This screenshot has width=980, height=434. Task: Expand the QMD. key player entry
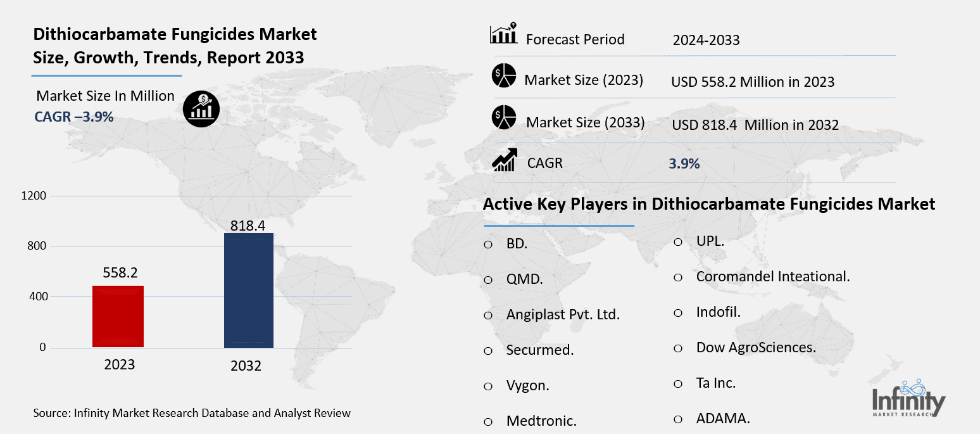click(524, 279)
